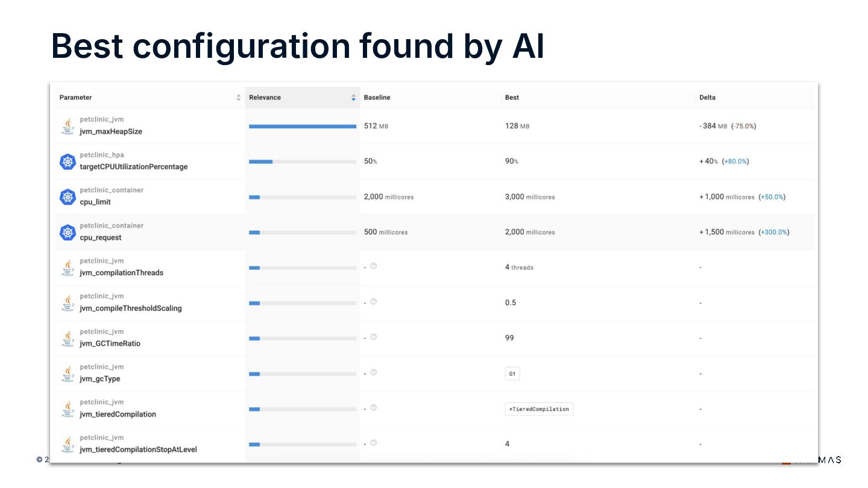The image size is (868, 488).
Task: Click the Java icon beside jvm_compilationThreads
Action: click(68, 267)
